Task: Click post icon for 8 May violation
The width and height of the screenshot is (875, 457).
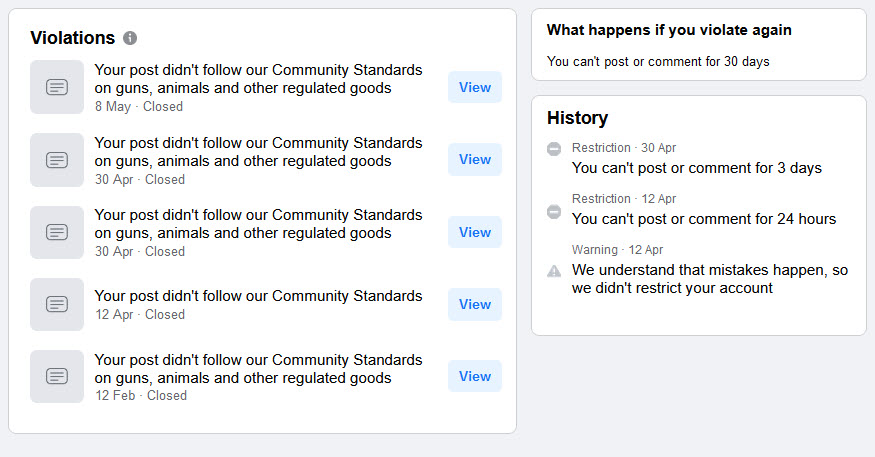Action: pos(57,87)
